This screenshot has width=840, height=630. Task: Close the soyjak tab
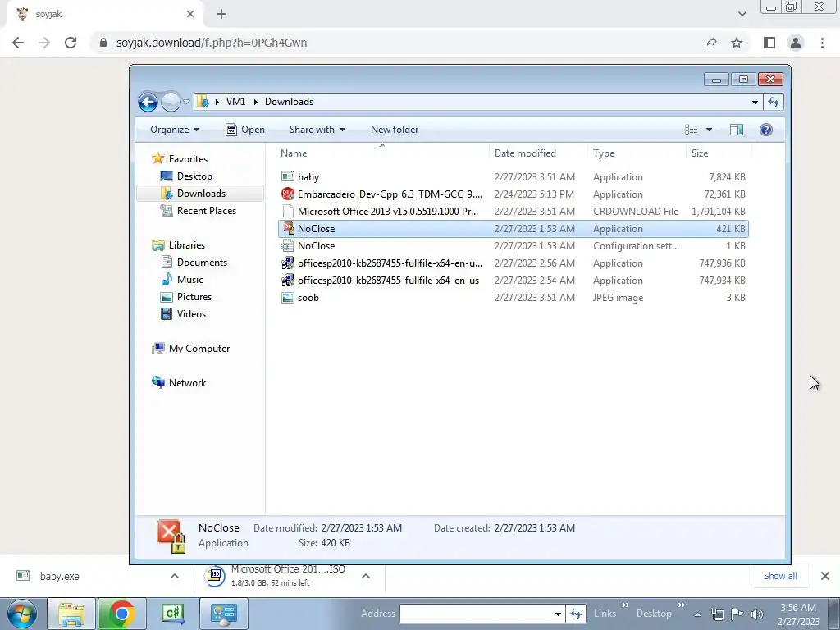[190, 14]
